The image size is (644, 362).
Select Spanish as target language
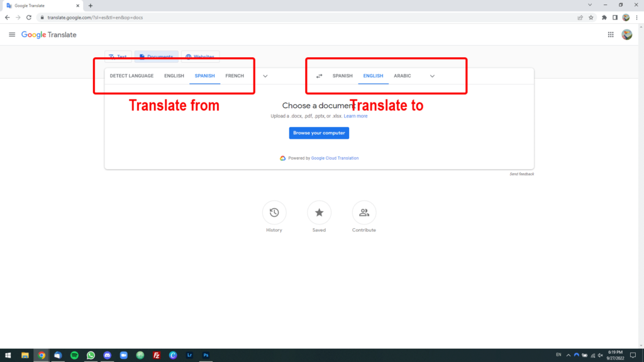tap(343, 76)
